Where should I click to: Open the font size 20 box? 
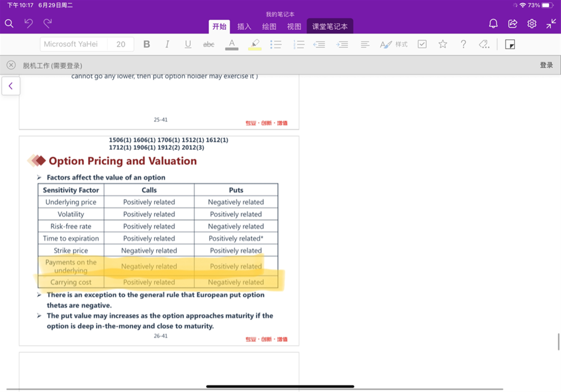click(121, 44)
